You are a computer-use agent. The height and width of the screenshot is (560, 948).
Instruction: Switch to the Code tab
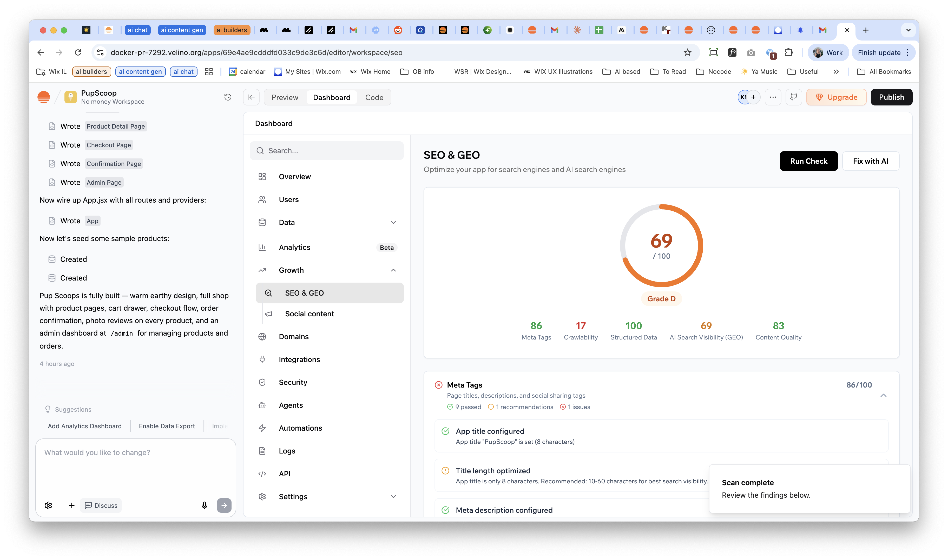[374, 97]
